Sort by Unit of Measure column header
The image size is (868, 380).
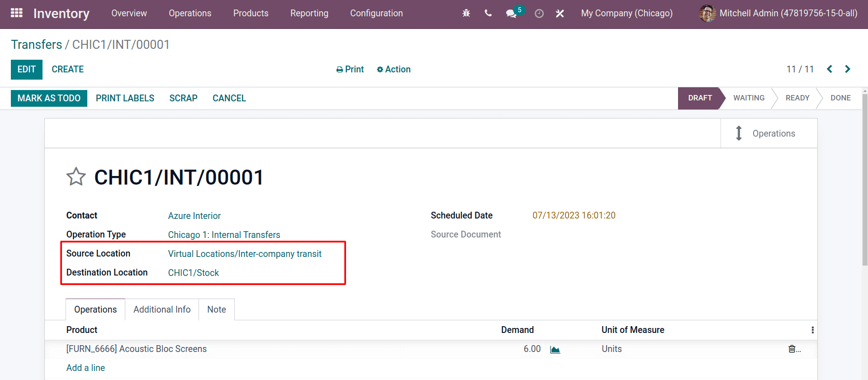pos(633,330)
